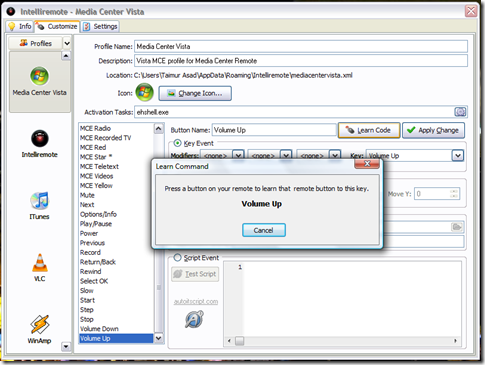Select highlighted Volume Up list item
The image size is (485, 365).
tap(117, 338)
